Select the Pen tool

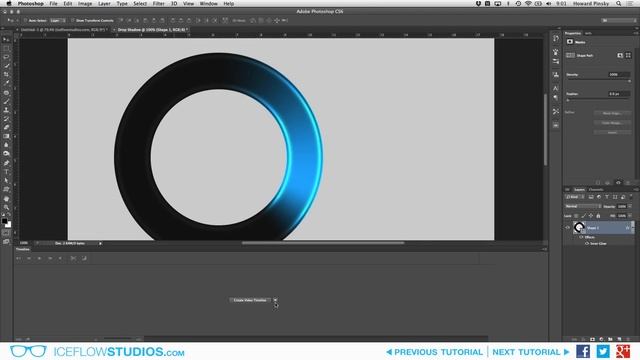coord(6,163)
